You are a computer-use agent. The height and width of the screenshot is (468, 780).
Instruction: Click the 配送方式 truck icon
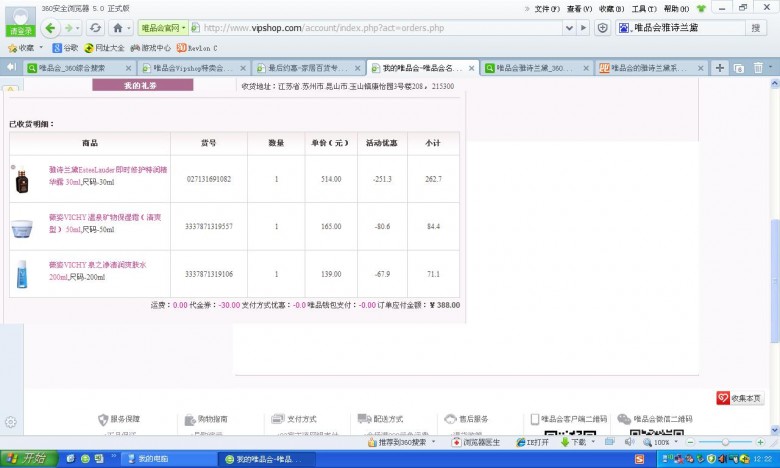point(365,419)
